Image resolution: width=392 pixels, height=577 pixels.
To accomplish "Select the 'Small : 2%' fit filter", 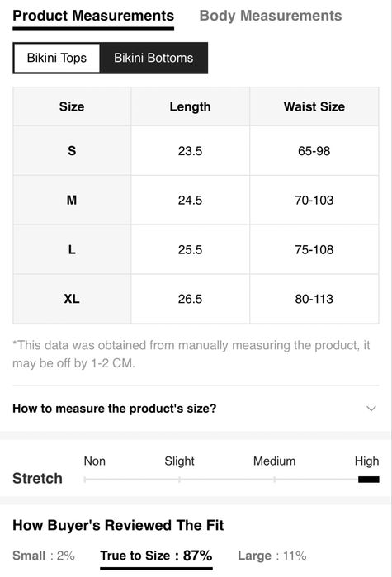I will click(x=44, y=556).
